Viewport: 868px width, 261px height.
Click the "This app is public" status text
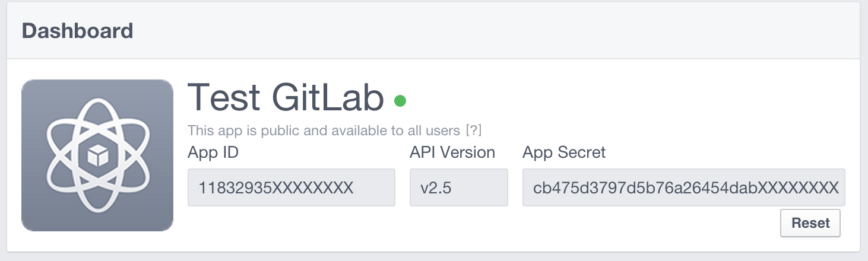point(243,130)
